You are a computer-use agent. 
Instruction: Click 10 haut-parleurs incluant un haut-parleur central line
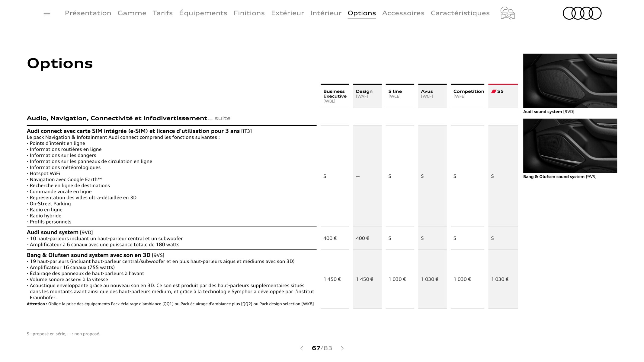105,239
